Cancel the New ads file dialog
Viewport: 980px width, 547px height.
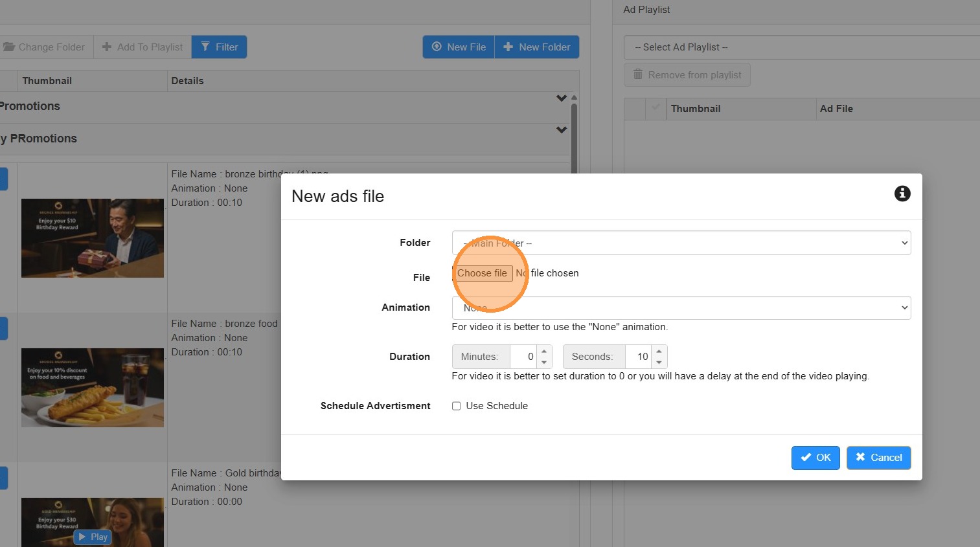pos(878,458)
